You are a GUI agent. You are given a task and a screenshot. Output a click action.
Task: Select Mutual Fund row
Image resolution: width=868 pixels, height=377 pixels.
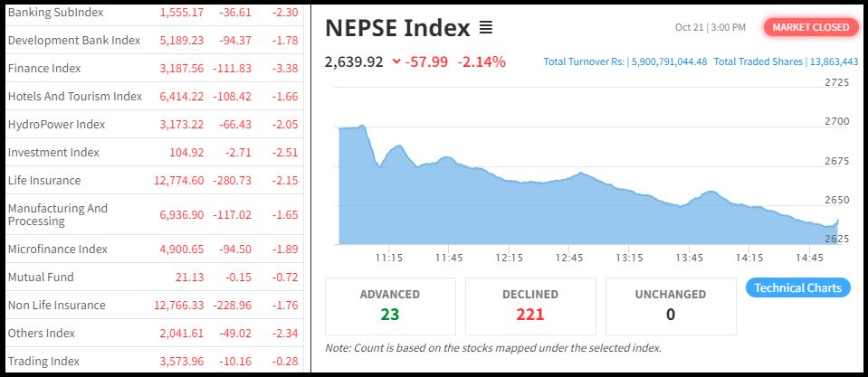[x=41, y=277]
